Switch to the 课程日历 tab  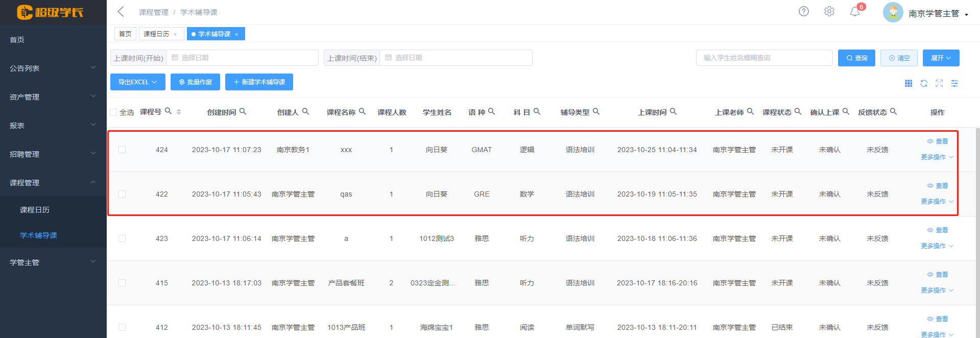point(156,34)
